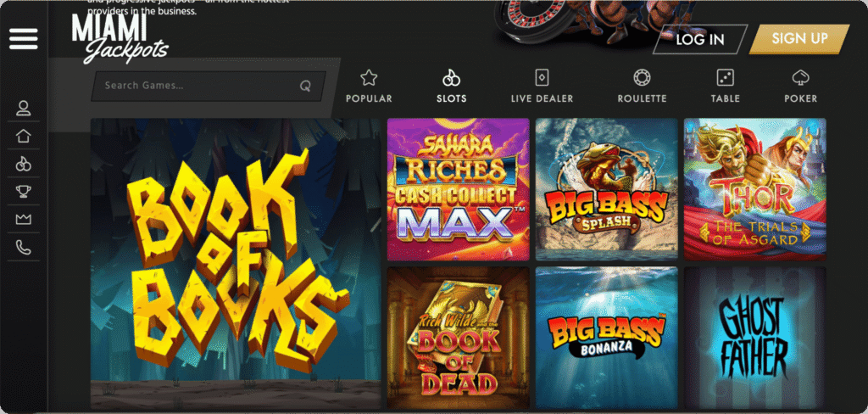Select the Live Dealer category tab

542,87
